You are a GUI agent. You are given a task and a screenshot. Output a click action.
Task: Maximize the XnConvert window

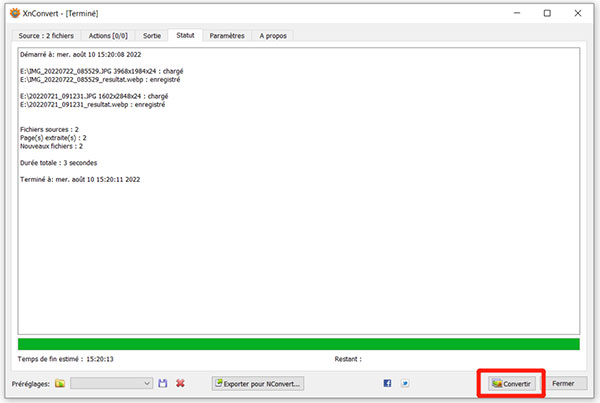point(547,13)
